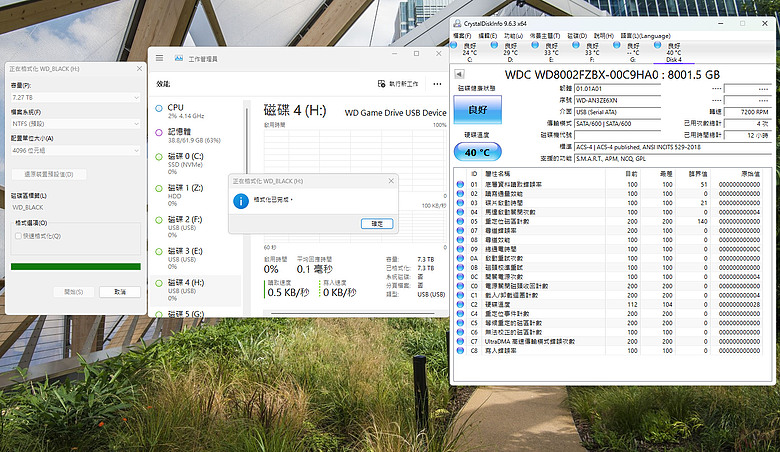Open the Theme(T) menu in CrystalDiskInfo

coord(545,36)
